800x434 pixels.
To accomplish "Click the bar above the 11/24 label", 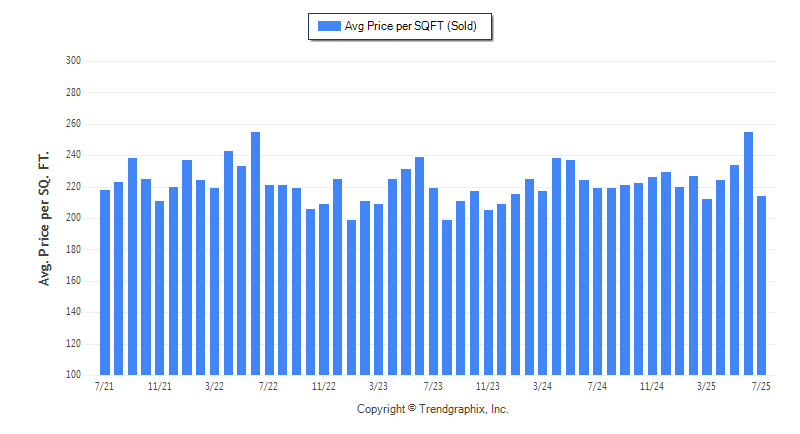I will pos(653,276).
